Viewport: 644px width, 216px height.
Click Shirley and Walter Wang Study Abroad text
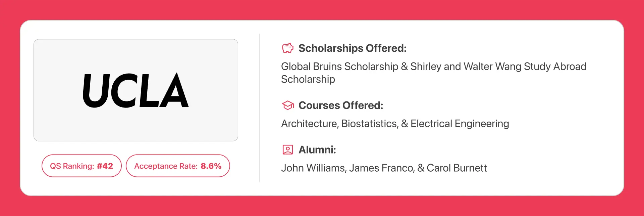pos(498,67)
